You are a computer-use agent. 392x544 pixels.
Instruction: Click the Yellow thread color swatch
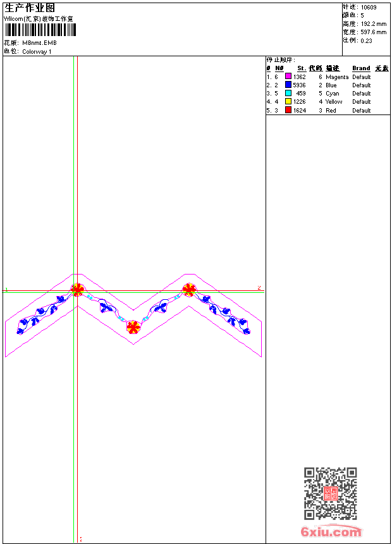point(288,101)
